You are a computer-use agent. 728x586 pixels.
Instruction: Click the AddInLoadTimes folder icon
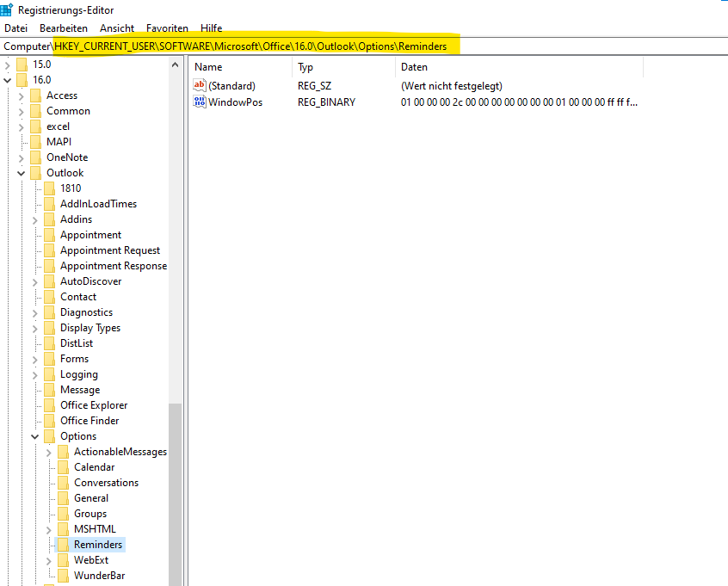pos(50,204)
